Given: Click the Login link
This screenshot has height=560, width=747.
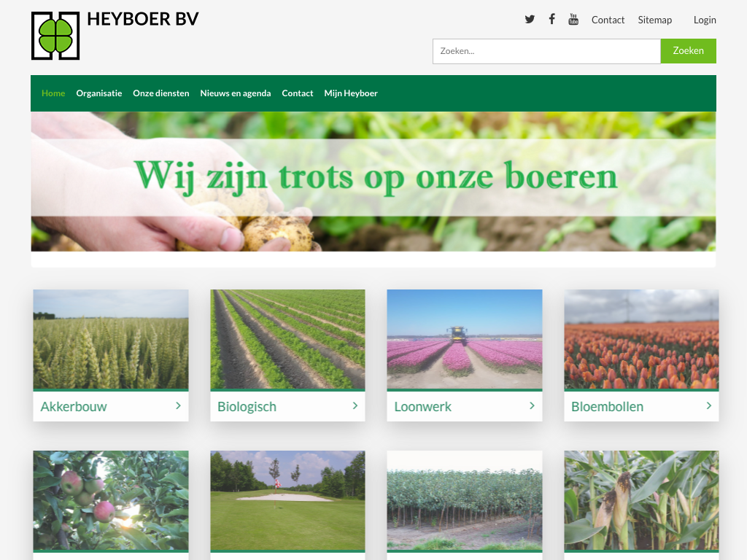Looking at the screenshot, I should (x=704, y=20).
